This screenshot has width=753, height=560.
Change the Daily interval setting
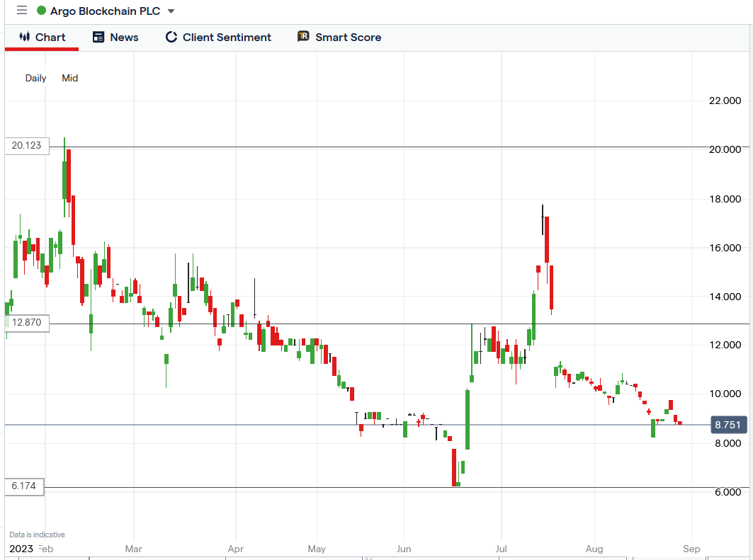pos(35,78)
